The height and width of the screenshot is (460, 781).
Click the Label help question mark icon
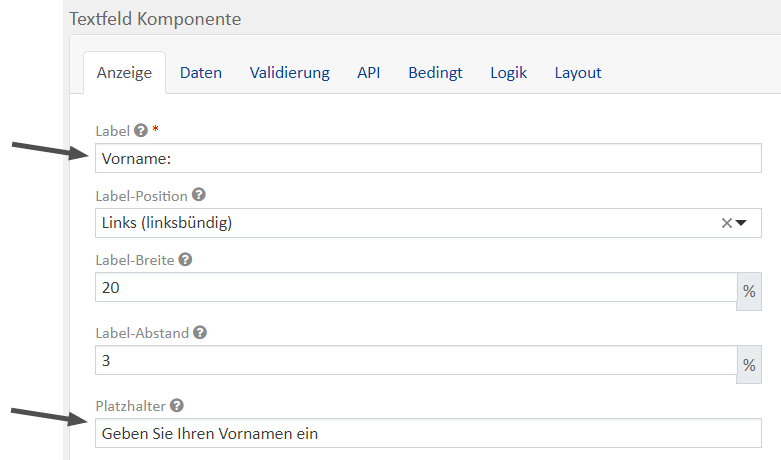pyautogui.click(x=141, y=131)
